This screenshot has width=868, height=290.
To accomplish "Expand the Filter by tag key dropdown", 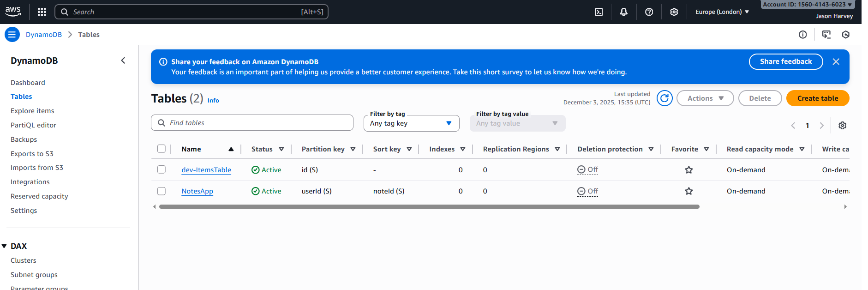I will point(411,123).
